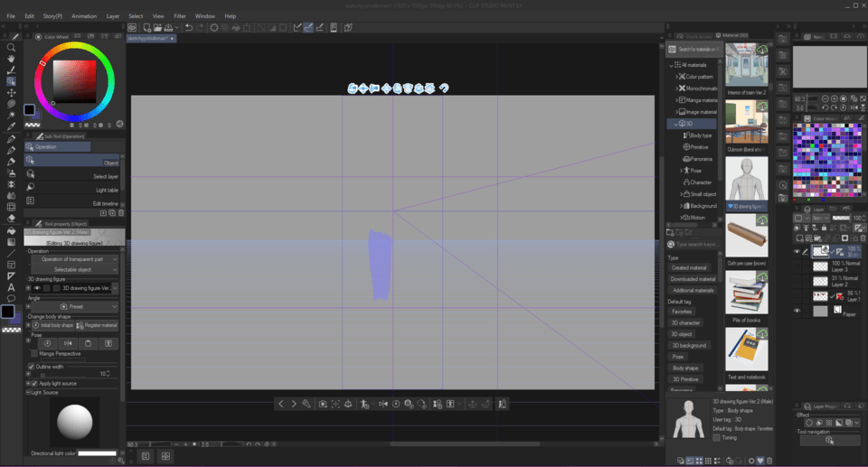Click the reset pose icon

pos(48,343)
